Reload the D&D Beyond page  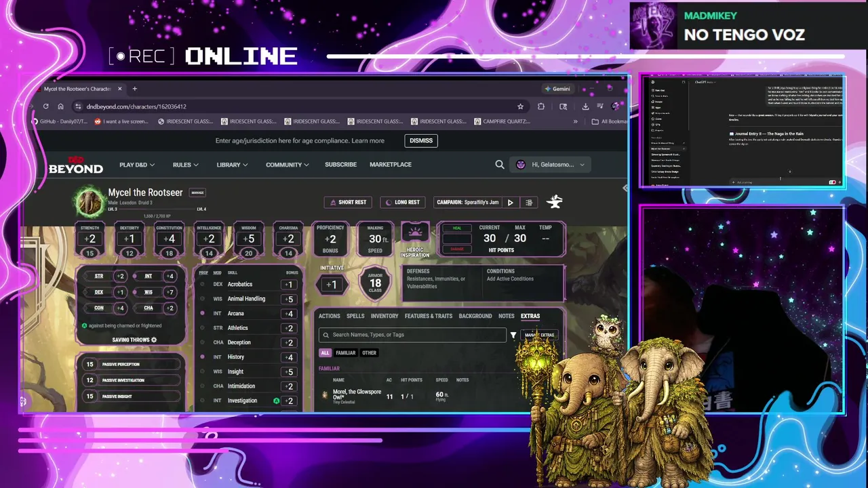point(45,106)
